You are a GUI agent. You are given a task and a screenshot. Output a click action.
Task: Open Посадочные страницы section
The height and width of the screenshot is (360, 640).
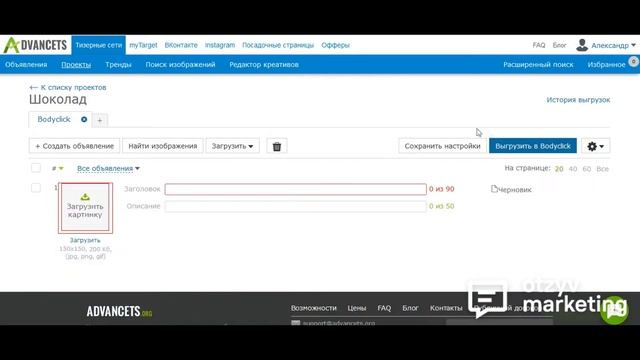point(278,45)
